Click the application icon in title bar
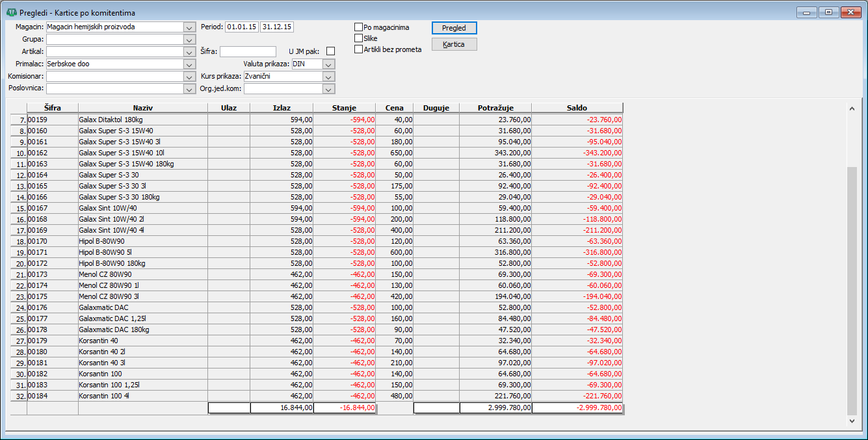868x440 pixels. [11, 12]
